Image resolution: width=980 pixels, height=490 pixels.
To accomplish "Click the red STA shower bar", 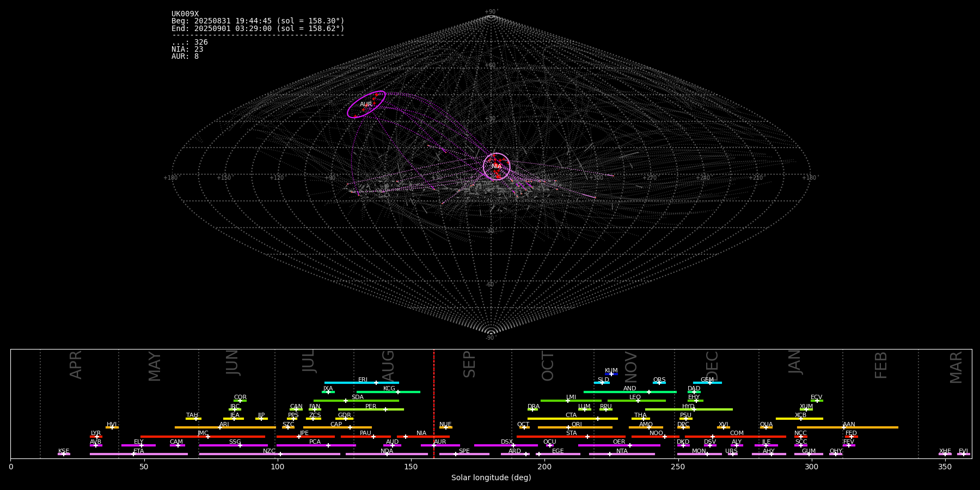I will 571,436.
